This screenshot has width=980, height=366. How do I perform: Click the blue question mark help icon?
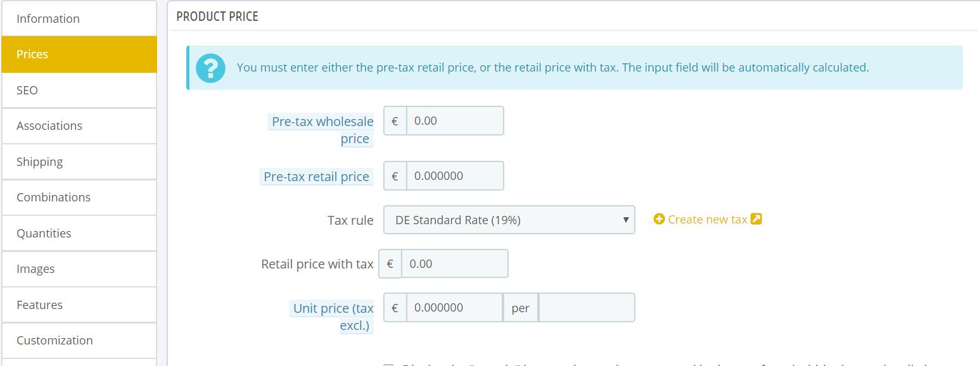[x=210, y=68]
